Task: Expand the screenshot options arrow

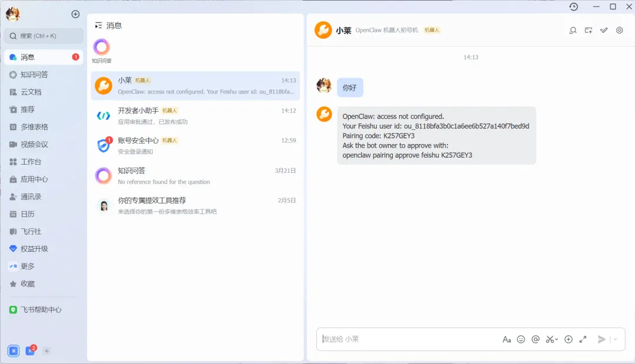Action: click(556, 339)
